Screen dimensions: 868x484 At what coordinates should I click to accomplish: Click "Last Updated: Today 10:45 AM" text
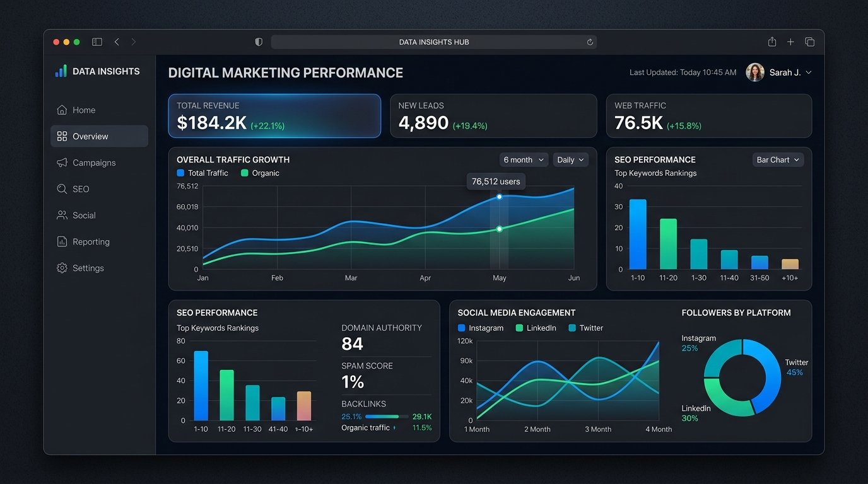click(683, 72)
